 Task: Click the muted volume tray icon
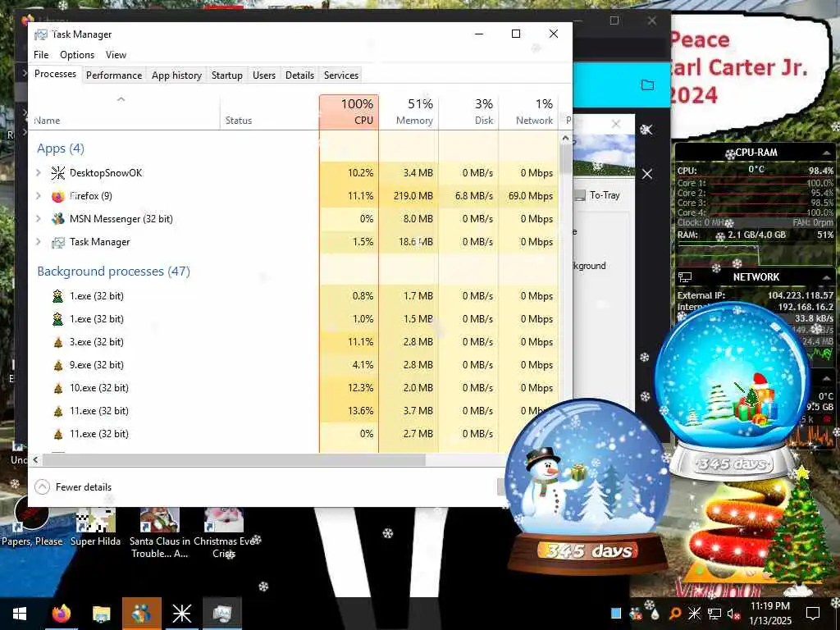(733, 614)
